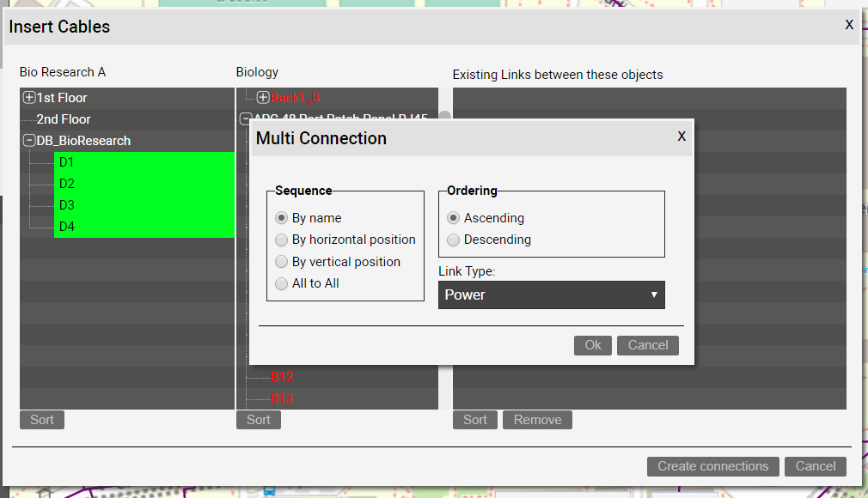Click the 2nd Floor tree item
The image size is (868, 498).
(63, 119)
